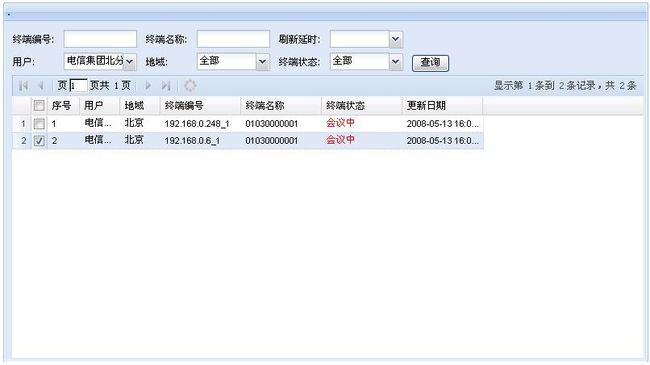Focus the 终端编号 input field
The height and width of the screenshot is (365, 650).
click(100, 39)
